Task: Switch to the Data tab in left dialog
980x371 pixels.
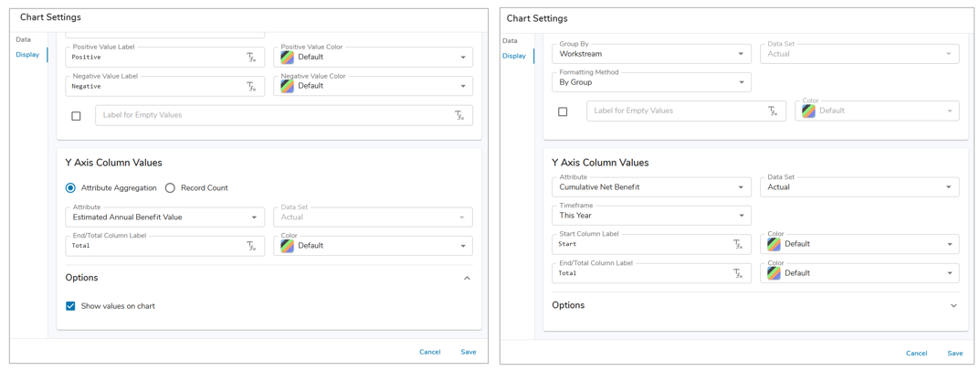Action: point(23,40)
